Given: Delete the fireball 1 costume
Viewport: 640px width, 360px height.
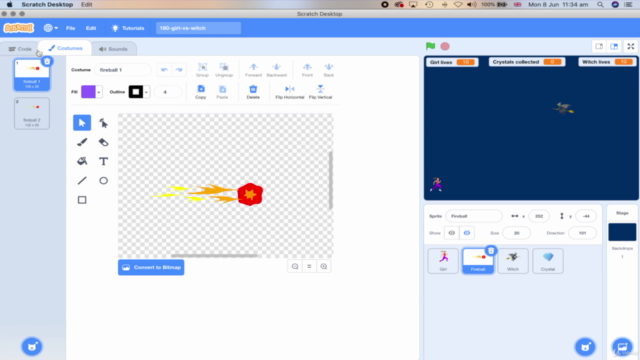Looking at the screenshot, I should point(47,61).
